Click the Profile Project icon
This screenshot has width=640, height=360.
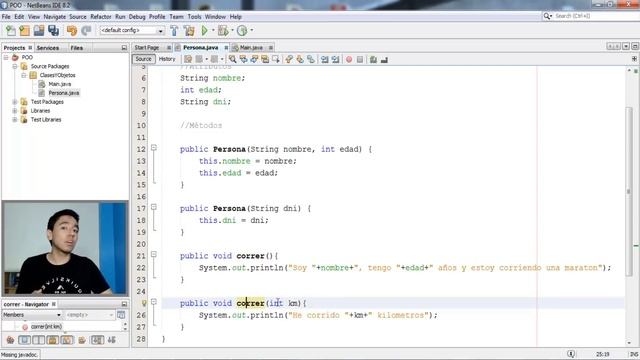242,31
